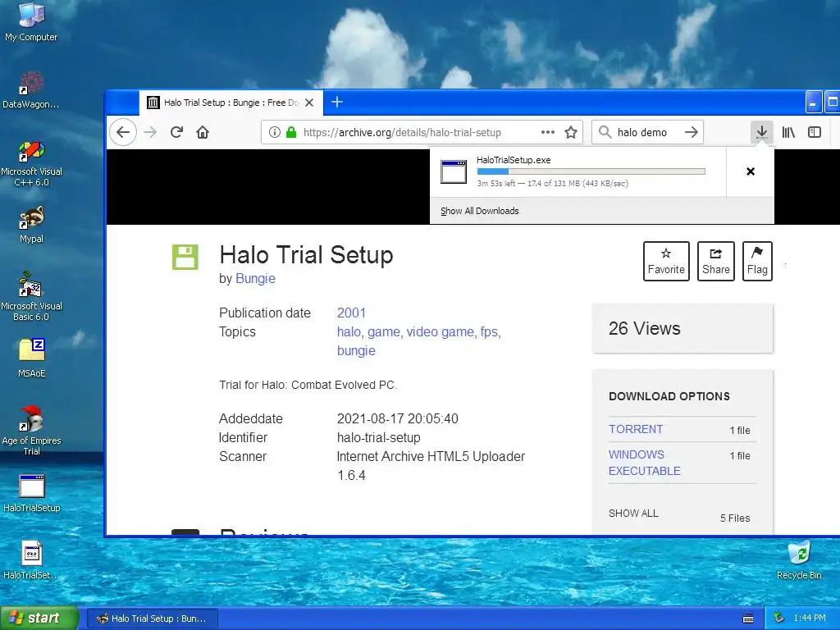Viewport: 840px width, 630px height.
Task: Go back to the previous page
Action: (x=123, y=132)
